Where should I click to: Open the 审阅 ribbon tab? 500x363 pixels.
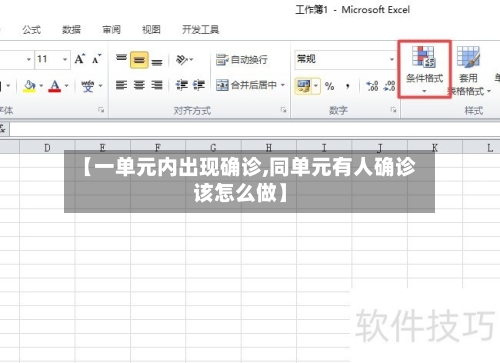111,30
